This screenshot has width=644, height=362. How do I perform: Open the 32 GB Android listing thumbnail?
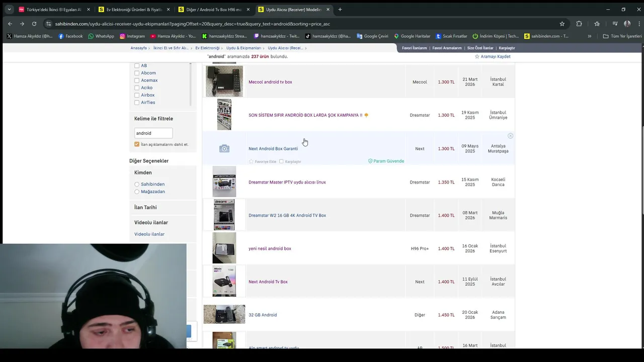point(224,314)
